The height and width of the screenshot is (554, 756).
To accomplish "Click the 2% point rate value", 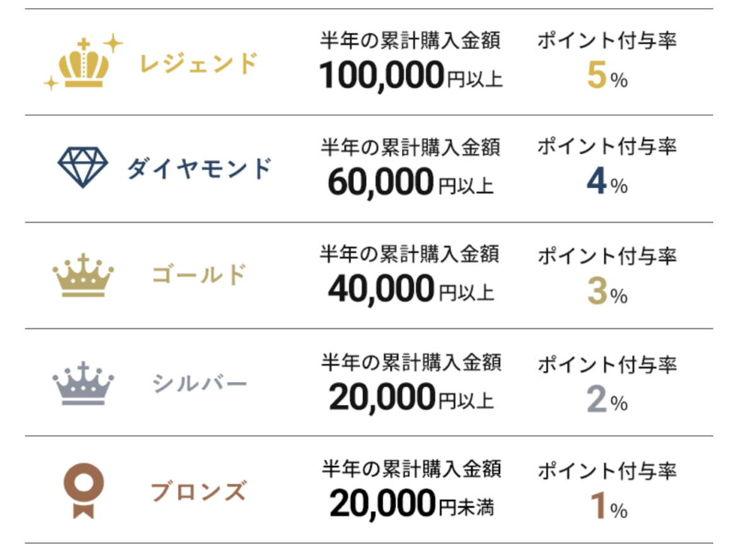I will coord(607,399).
